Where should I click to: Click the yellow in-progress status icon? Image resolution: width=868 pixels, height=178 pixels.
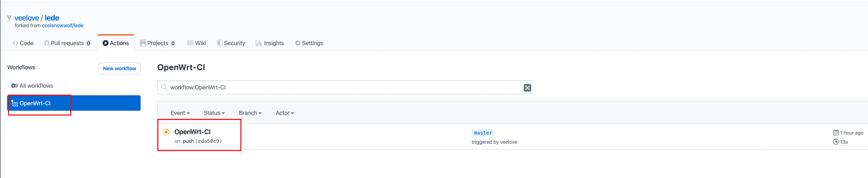click(x=166, y=132)
